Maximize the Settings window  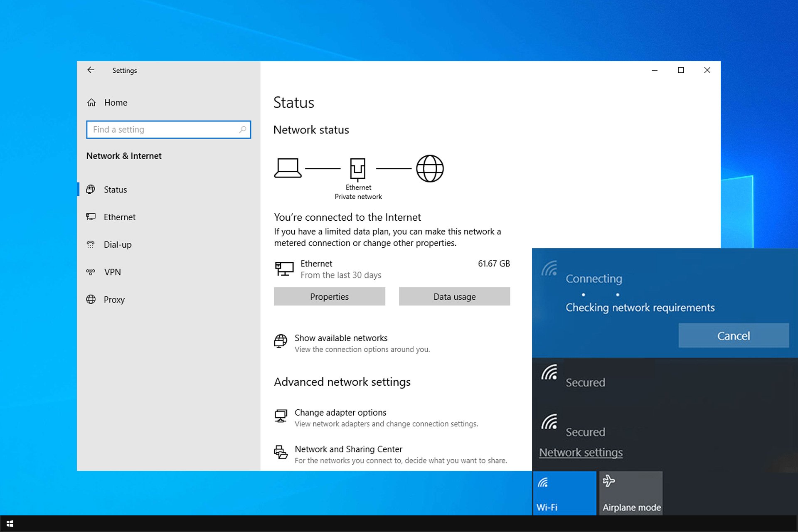pyautogui.click(x=681, y=70)
